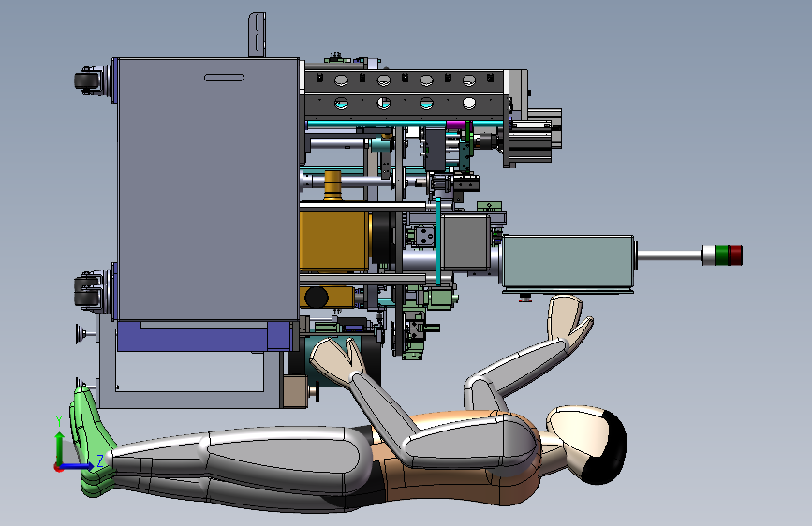Pick the magenta component on the cyan rail
Viewport: 812px width, 526px height.
pos(456,124)
